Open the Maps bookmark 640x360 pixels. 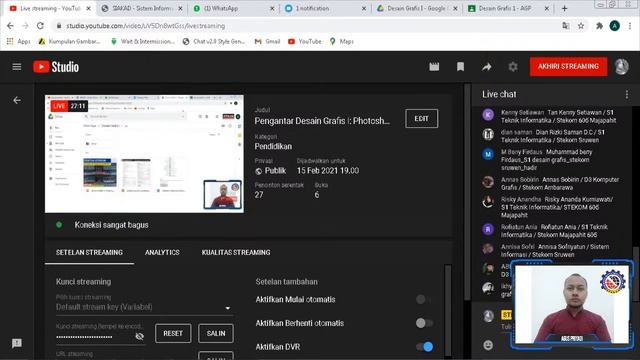point(341,41)
